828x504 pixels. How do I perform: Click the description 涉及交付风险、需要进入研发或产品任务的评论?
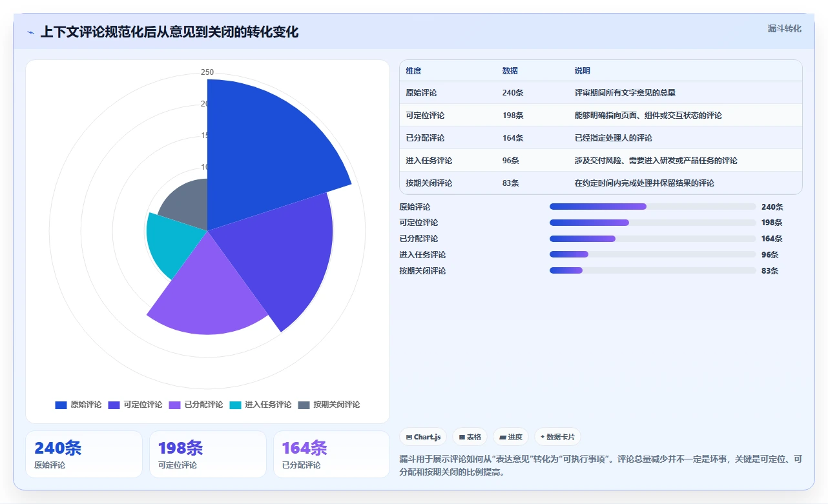pos(656,161)
